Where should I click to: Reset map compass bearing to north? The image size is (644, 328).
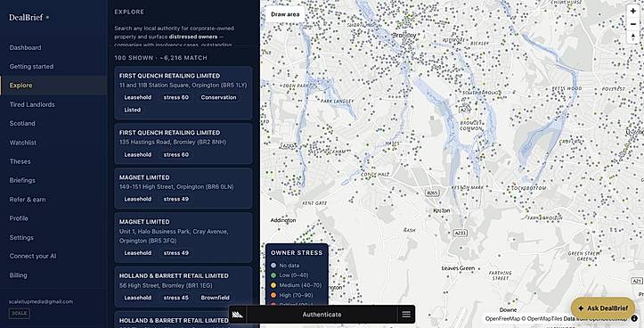633,37
